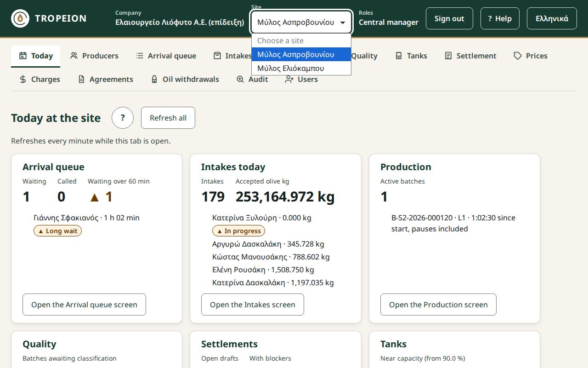Click intake Ελένη Ρουσάκη · 1,508.750 kg

coord(263,270)
